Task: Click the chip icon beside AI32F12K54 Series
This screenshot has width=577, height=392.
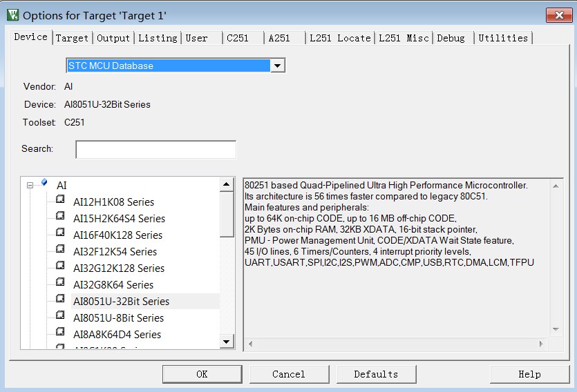Action: pyautogui.click(x=60, y=249)
